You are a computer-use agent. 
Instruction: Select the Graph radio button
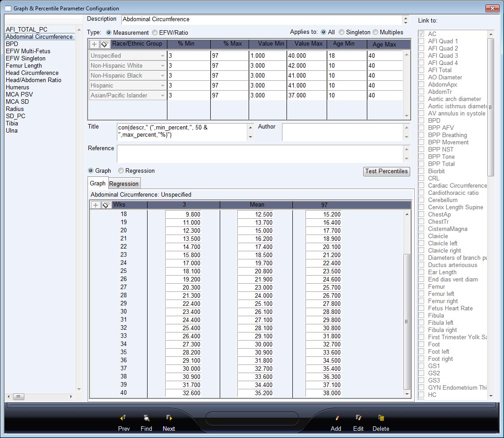(91, 171)
